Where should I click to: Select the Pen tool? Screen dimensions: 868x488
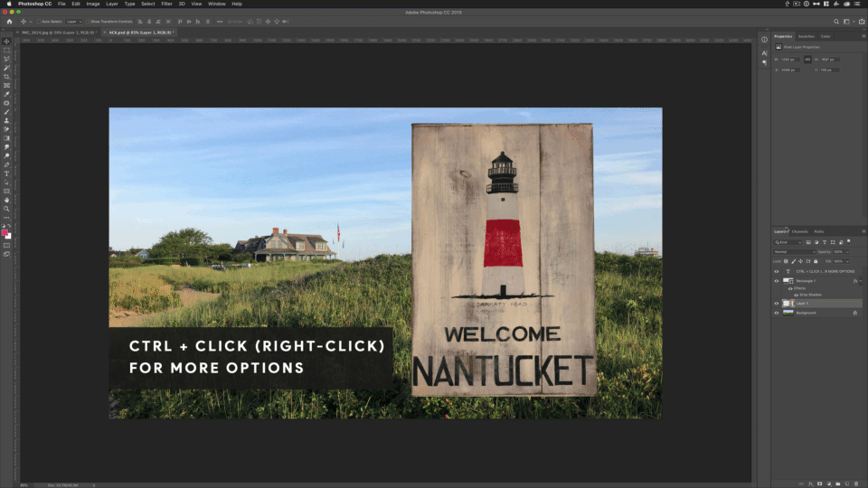coord(6,164)
